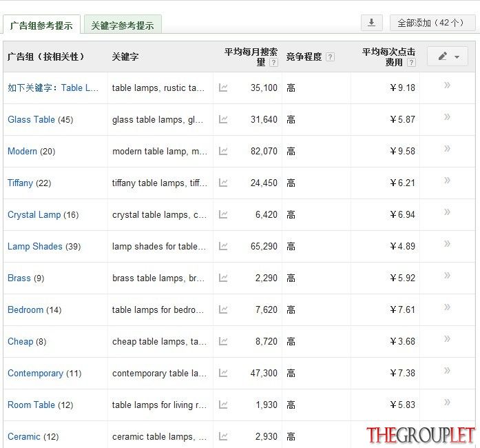Select search volume value 65,290
Viewport: 480px width, 448px height.
pos(264,246)
